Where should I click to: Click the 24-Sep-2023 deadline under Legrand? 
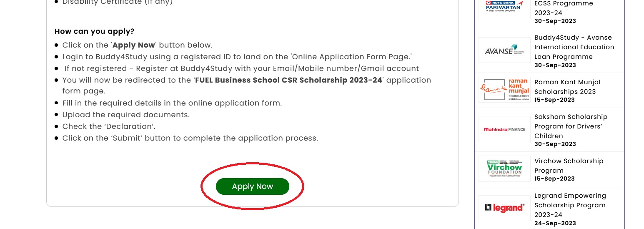tap(555, 223)
